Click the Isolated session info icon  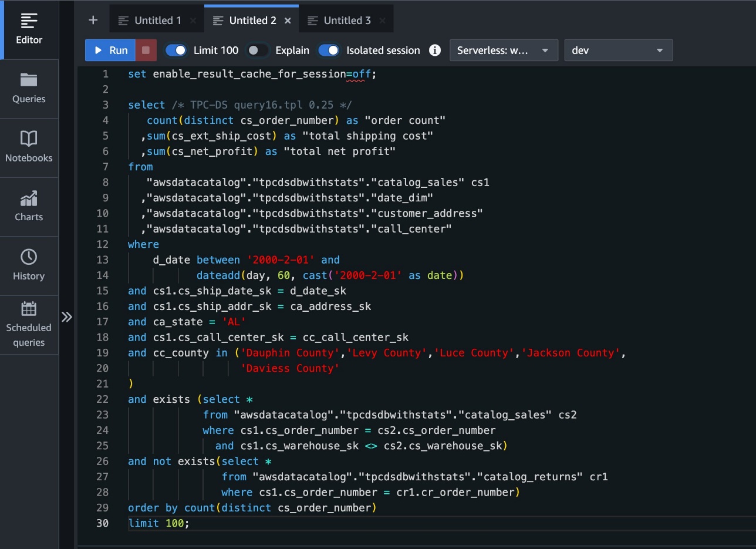434,50
